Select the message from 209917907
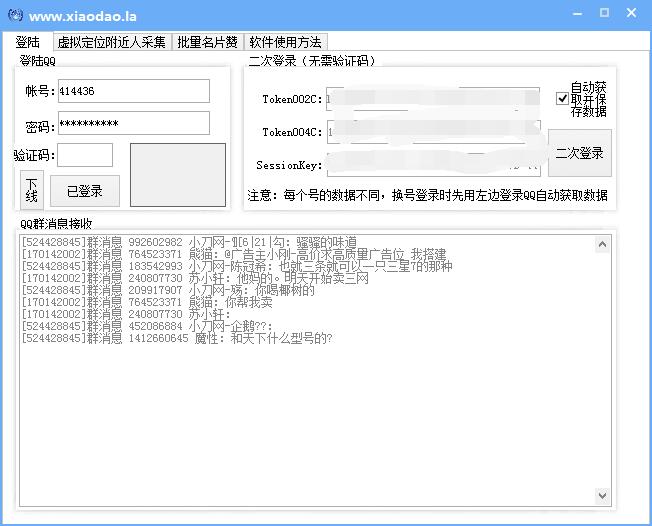The image size is (652, 526). click(168, 290)
